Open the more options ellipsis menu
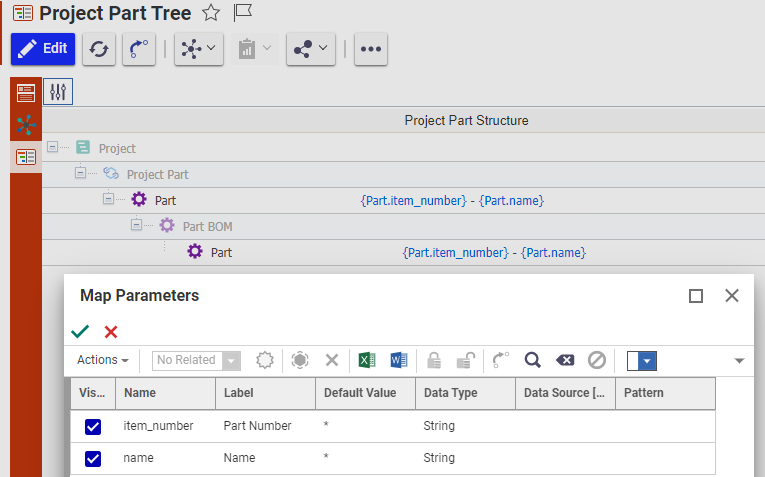Image resolution: width=765 pixels, height=477 pixels. pyautogui.click(x=370, y=49)
